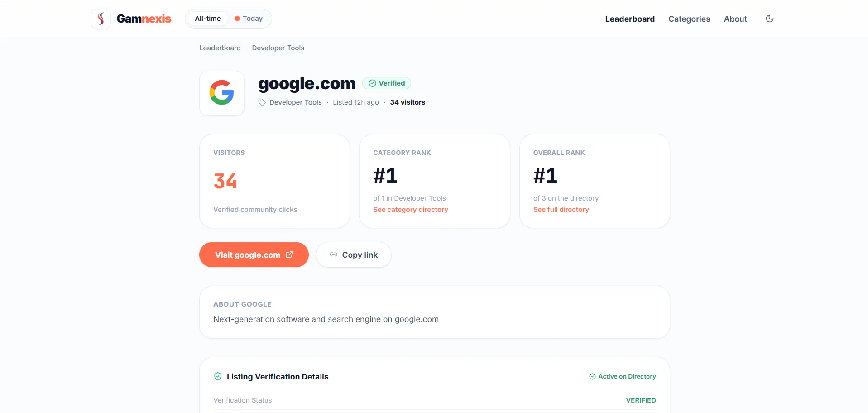868x413 pixels.
Task: Click the "Listing Verification Details" heading
Action: (x=278, y=377)
